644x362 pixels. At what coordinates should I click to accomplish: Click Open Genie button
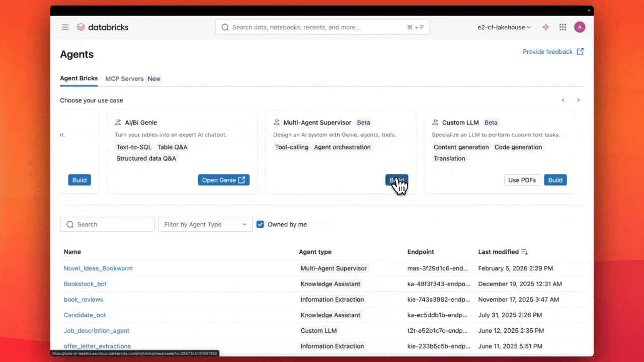click(223, 180)
